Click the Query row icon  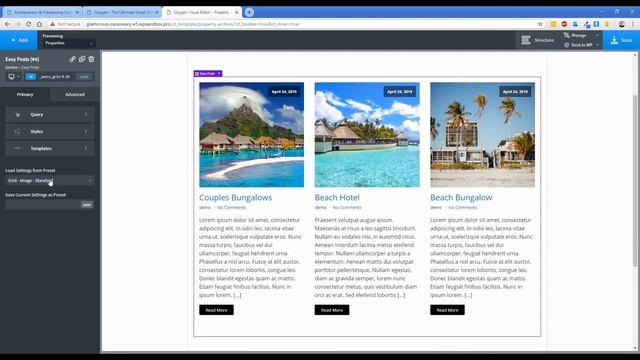(18, 115)
